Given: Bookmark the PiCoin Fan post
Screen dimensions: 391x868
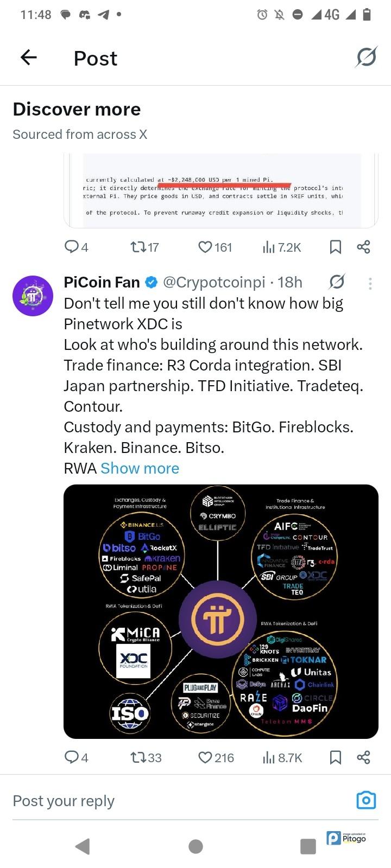Looking at the screenshot, I should (336, 757).
